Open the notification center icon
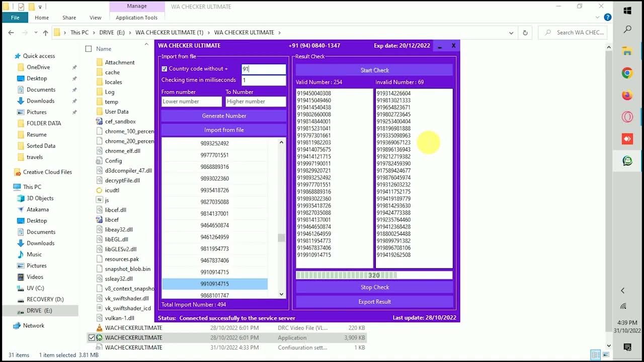Screen dimensions: 644x362 [x=627, y=347]
